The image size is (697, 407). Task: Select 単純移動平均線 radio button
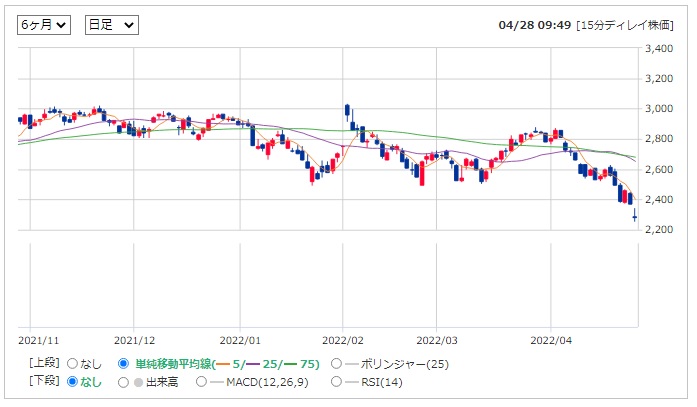coord(123,364)
